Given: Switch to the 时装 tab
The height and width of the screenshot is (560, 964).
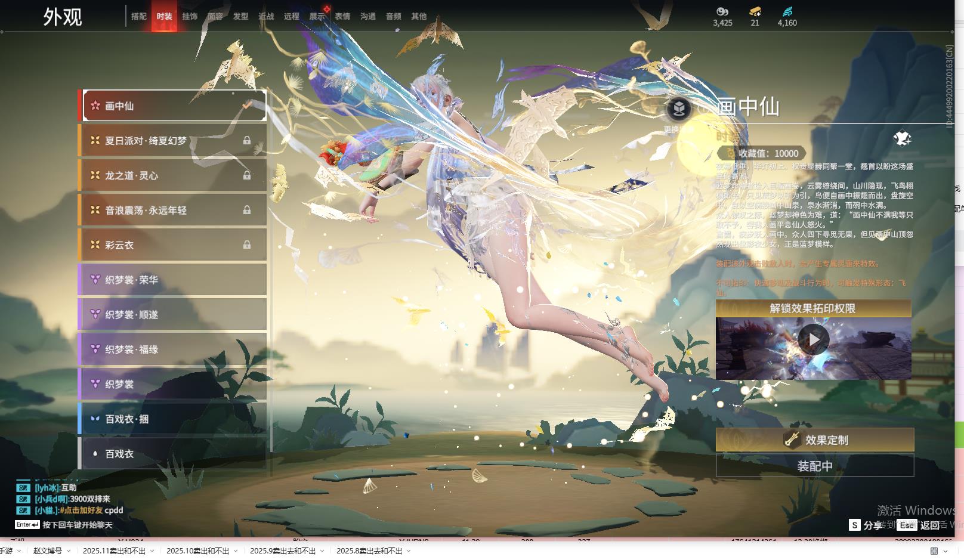Looking at the screenshot, I should click(164, 16).
